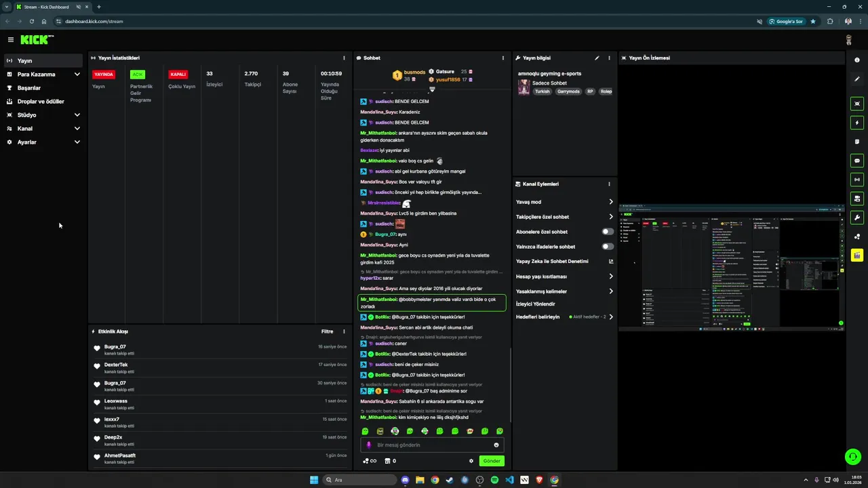Expand the Ayarlar sidebar section
The image size is (868, 488).
pos(43,142)
